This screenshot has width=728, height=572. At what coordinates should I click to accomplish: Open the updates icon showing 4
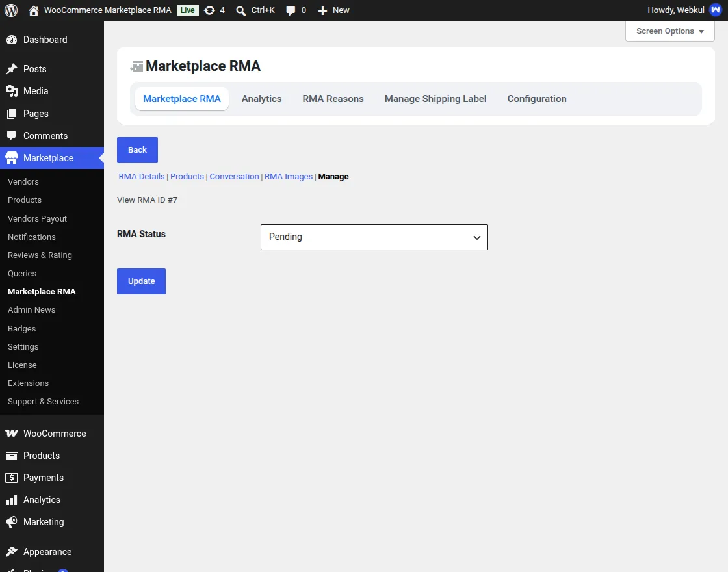click(x=209, y=10)
